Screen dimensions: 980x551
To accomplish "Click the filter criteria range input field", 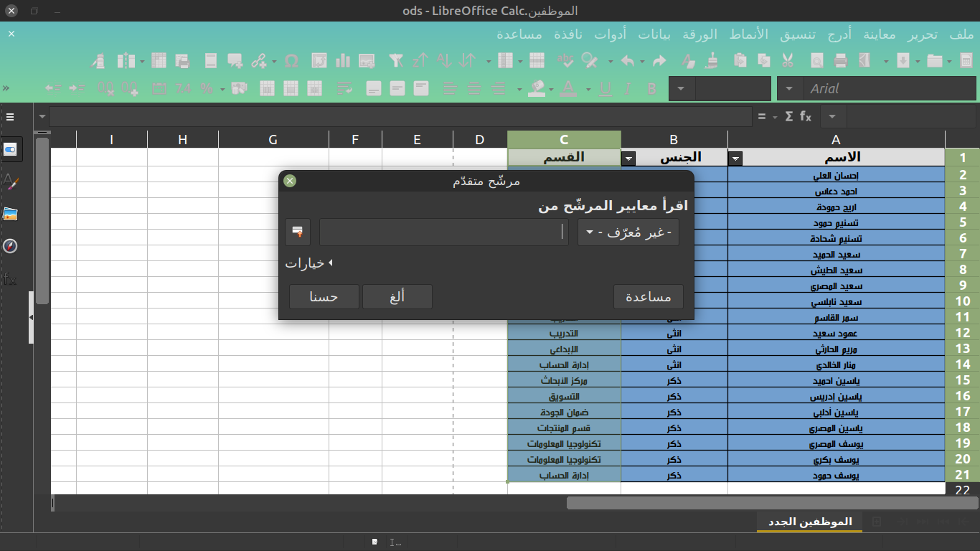I will (443, 232).
